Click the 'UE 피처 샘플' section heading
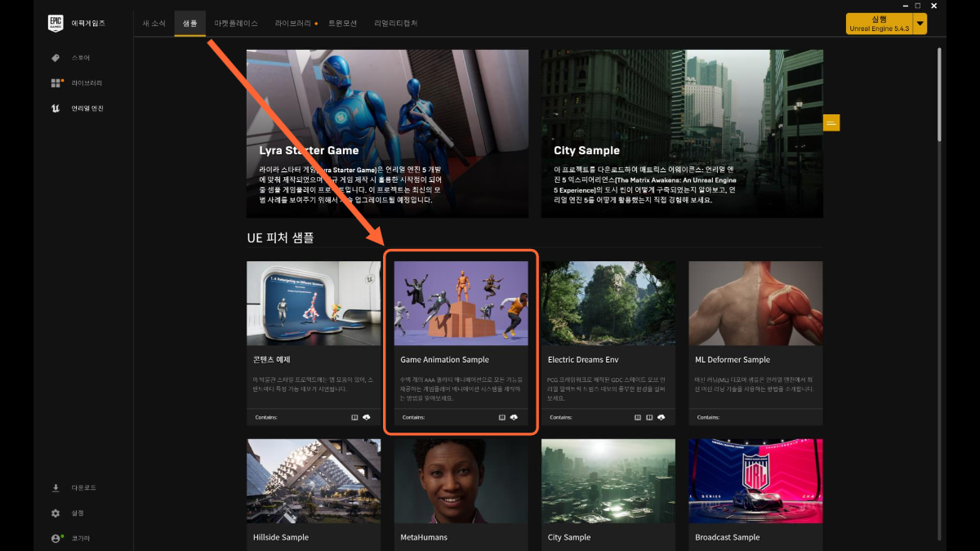The image size is (980, 551). [x=280, y=238]
